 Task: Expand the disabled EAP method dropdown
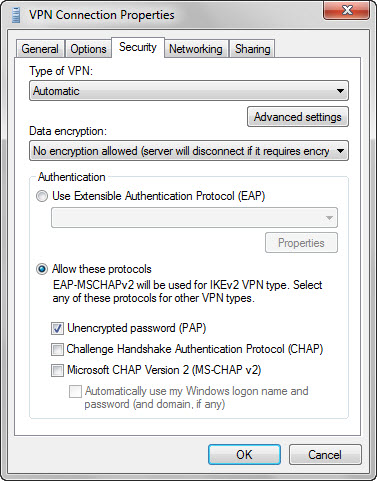point(194,218)
